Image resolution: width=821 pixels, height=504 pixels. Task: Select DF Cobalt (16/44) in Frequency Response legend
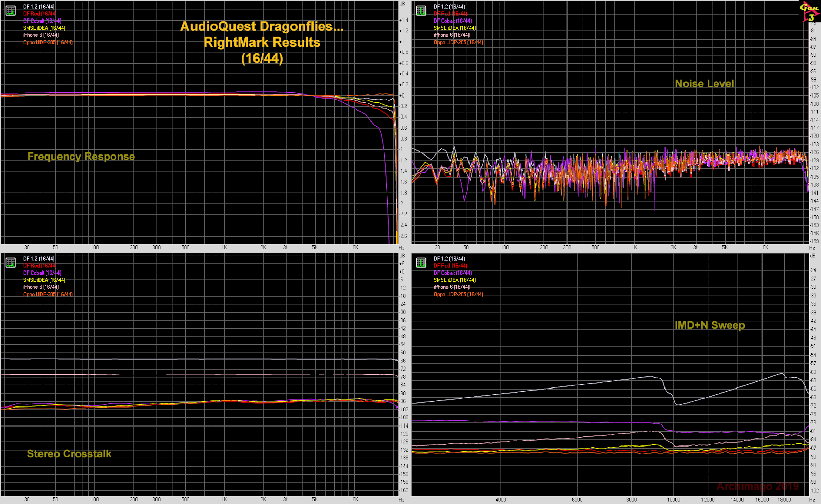click(x=42, y=21)
